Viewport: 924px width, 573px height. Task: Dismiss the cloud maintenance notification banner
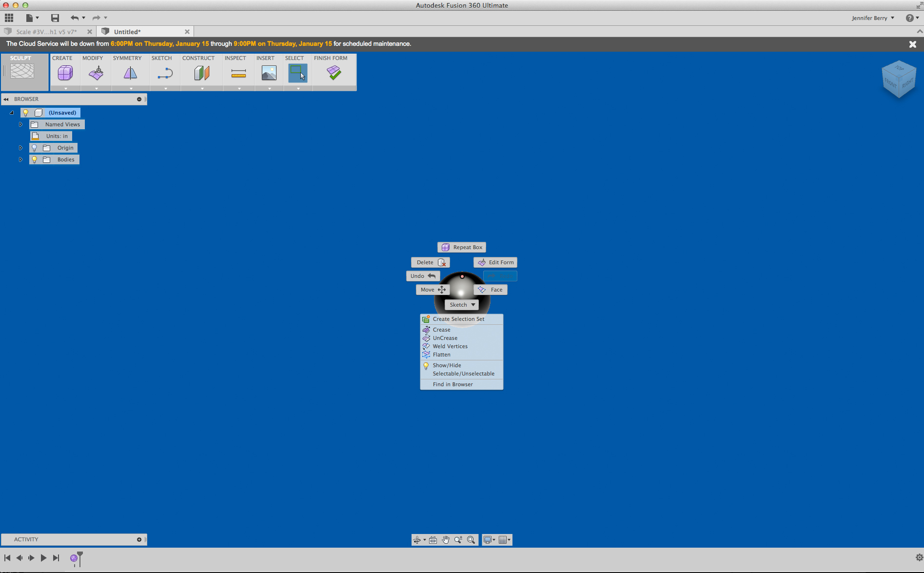tap(913, 44)
